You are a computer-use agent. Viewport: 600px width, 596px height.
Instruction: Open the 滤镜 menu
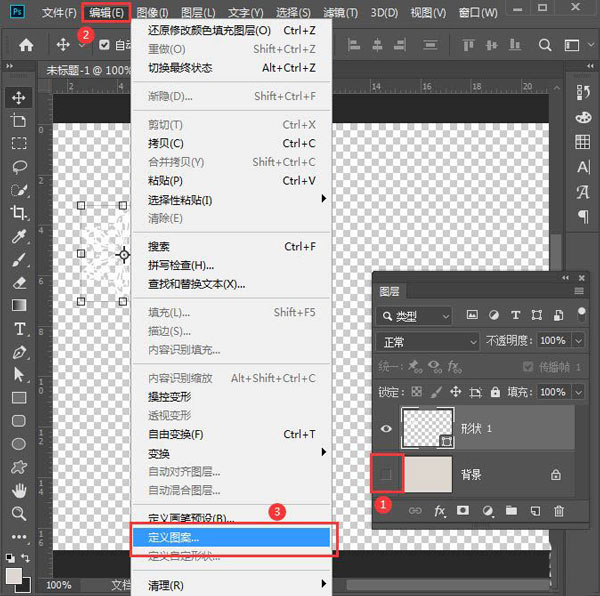tap(340, 13)
